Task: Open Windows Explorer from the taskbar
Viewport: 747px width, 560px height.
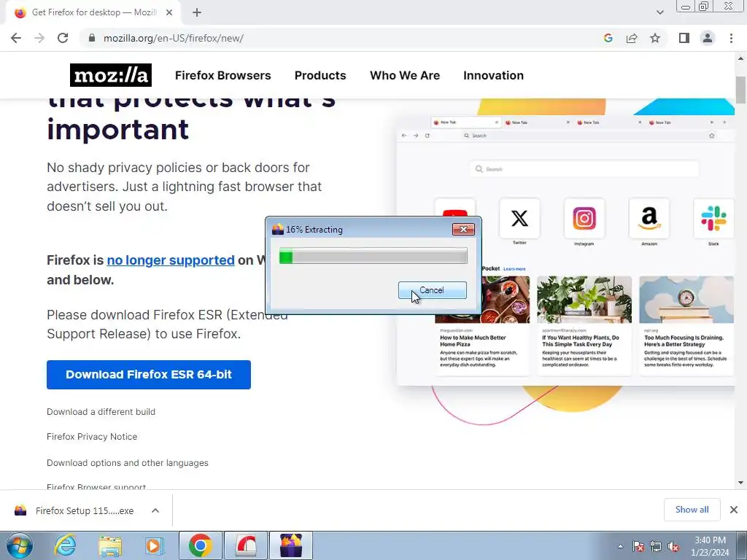Action: tap(110, 545)
